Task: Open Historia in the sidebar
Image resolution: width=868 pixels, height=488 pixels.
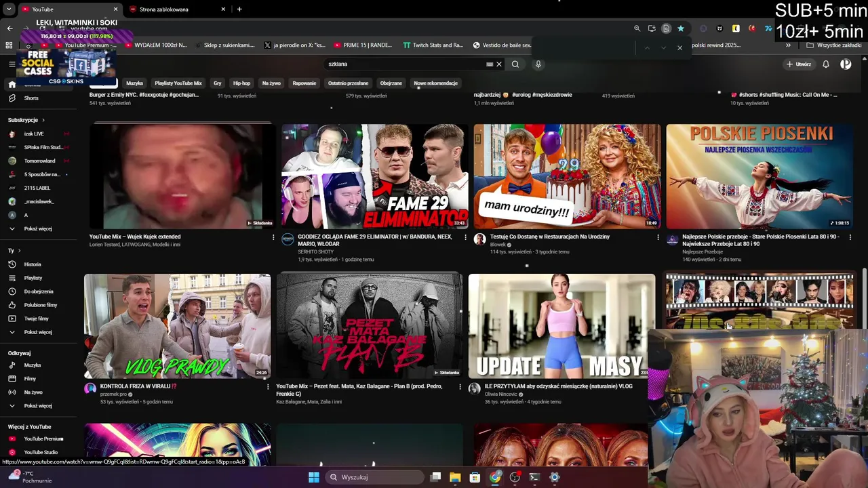Action: pyautogui.click(x=33, y=264)
